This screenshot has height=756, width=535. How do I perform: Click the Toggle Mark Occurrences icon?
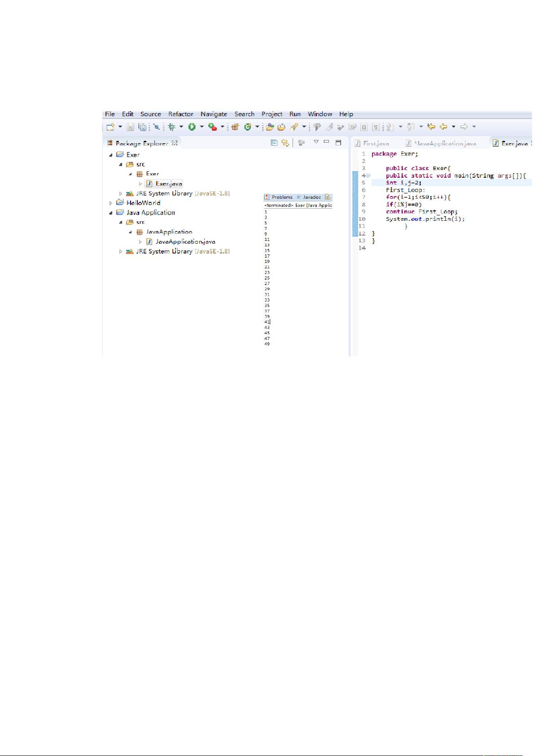[x=329, y=127]
